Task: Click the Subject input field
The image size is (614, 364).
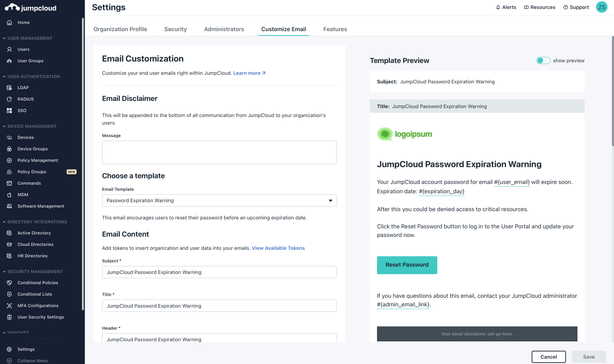Action: coord(219,272)
